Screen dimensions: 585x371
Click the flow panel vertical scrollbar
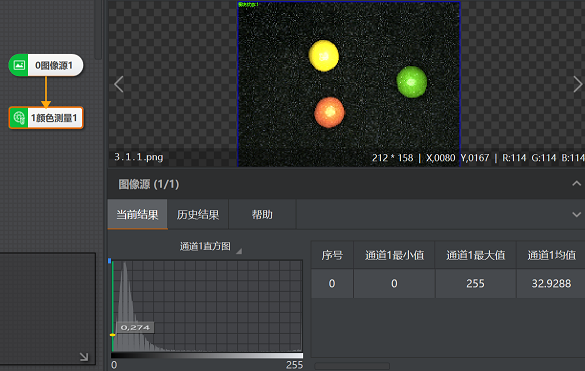tap(98, 30)
